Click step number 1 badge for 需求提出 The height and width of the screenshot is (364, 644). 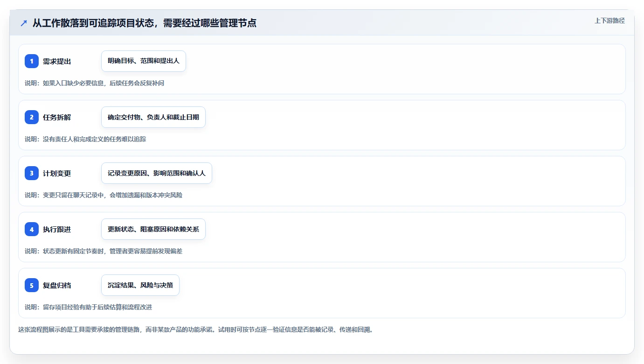point(32,61)
